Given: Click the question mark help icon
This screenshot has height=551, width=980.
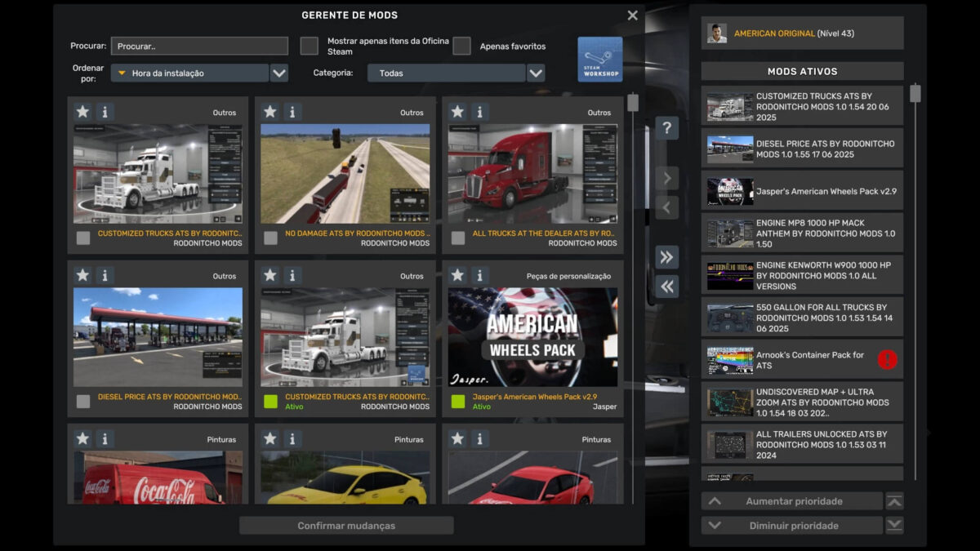Looking at the screenshot, I should click(666, 128).
